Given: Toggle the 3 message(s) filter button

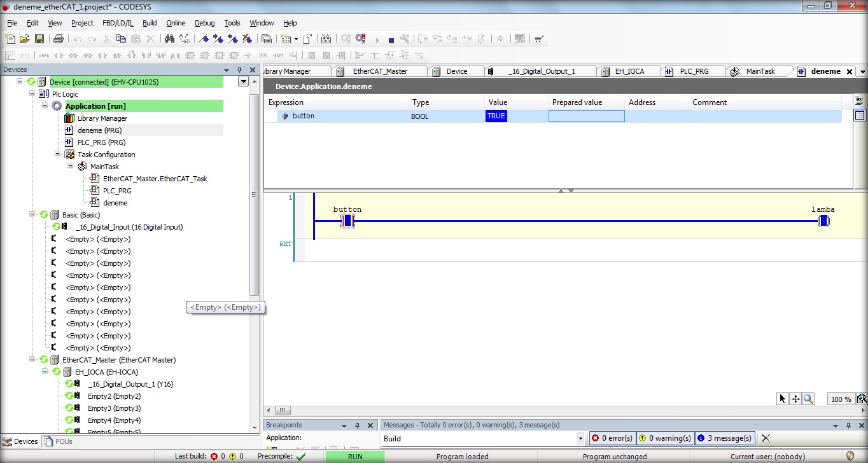Looking at the screenshot, I should tap(724, 438).
